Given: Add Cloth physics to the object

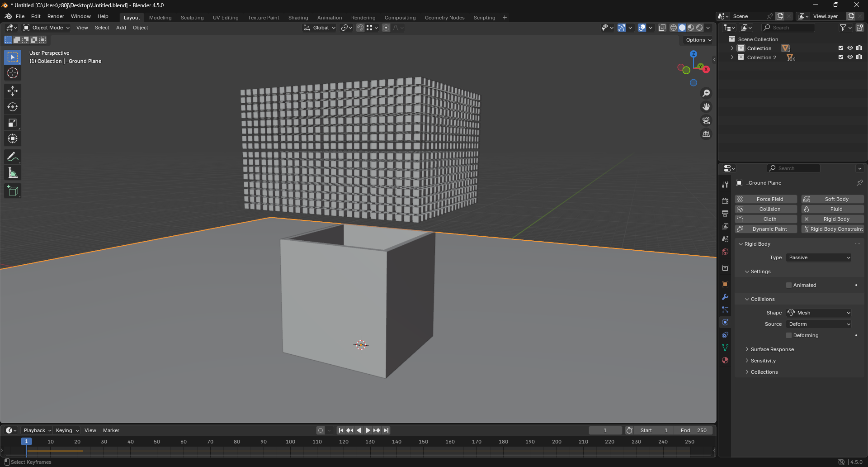Looking at the screenshot, I should click(x=766, y=219).
